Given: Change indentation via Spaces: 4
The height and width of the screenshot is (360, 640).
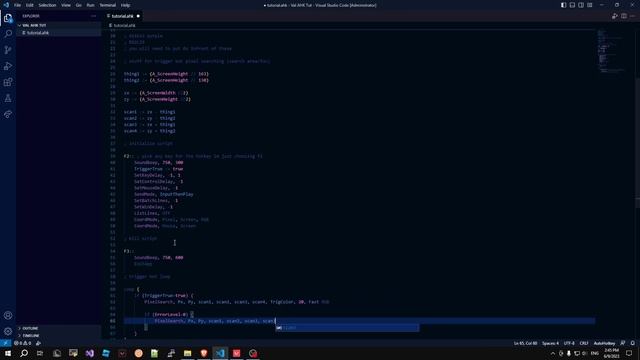Looking at the screenshot, I should 550,343.
